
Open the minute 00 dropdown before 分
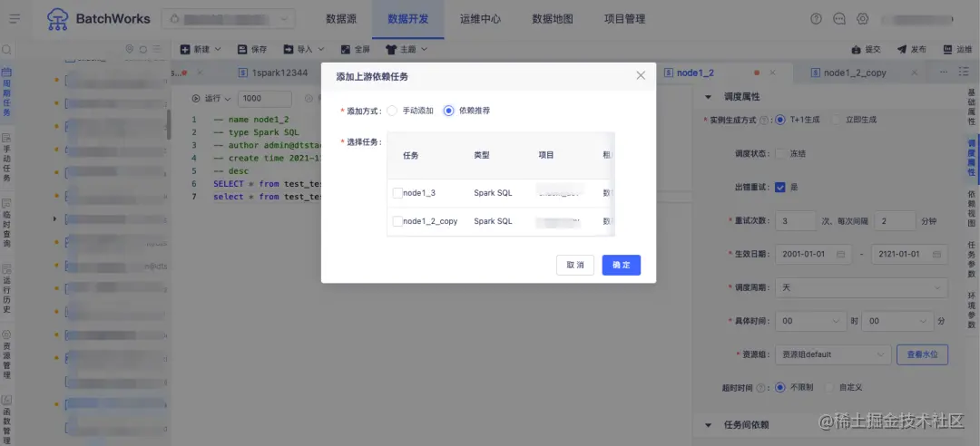click(897, 320)
